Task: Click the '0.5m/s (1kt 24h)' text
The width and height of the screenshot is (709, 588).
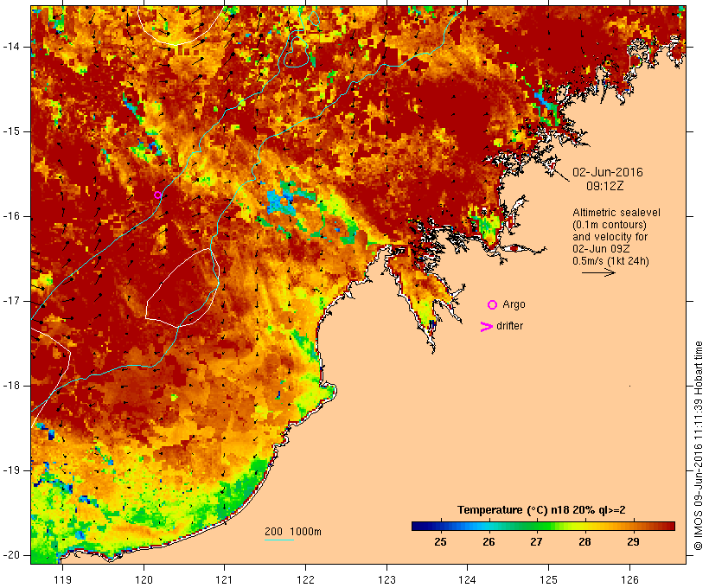Action: tap(610, 261)
